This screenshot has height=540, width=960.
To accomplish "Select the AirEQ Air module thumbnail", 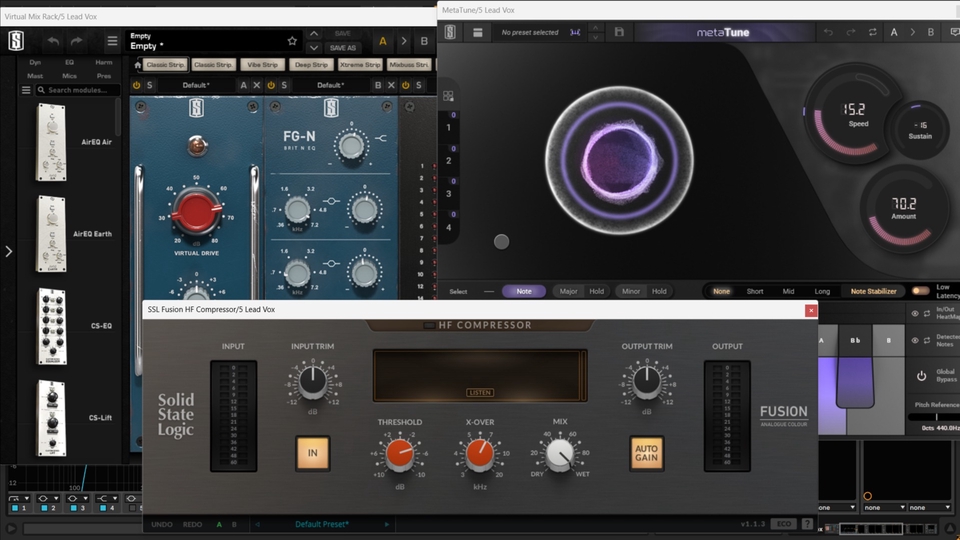I will pos(51,142).
